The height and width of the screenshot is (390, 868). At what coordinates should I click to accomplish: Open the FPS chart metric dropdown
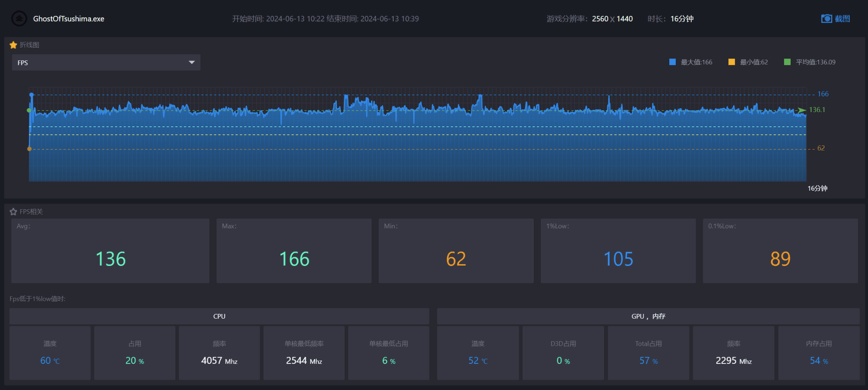click(x=106, y=62)
